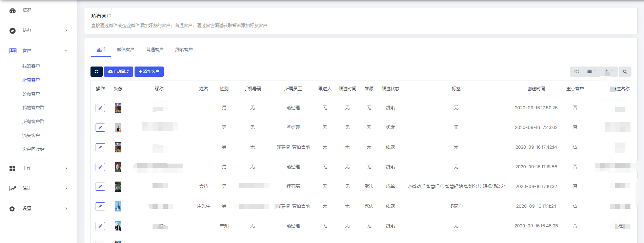
Task: Click the avatar in the 多商户 tagged row
Action: point(118,206)
